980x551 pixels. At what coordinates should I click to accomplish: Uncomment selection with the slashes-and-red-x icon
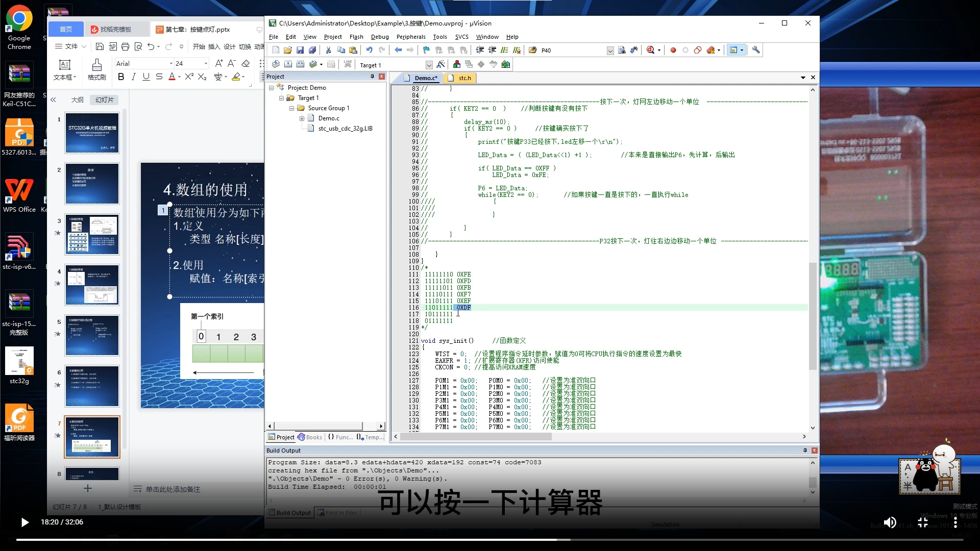(517, 50)
